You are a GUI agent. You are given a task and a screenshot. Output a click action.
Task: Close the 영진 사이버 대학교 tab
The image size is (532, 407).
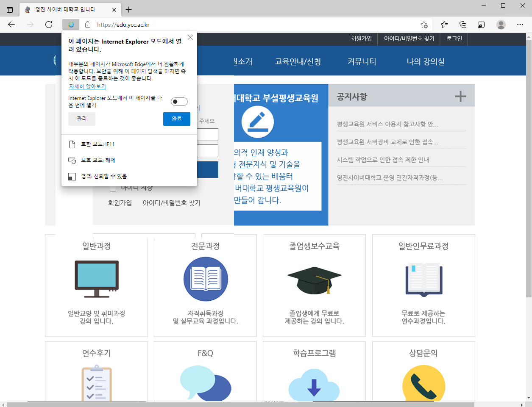(114, 9)
